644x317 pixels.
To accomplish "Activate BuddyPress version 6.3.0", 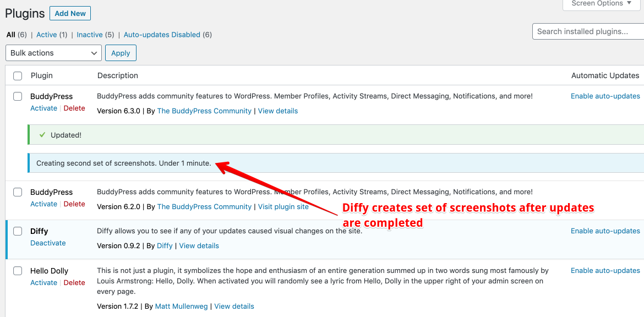I will (43, 108).
